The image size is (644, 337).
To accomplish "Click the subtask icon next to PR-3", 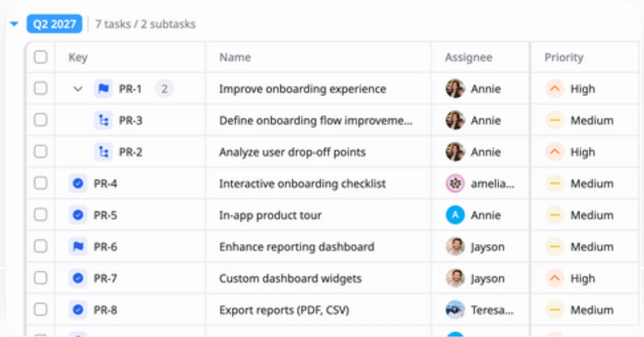I will pos(103,120).
